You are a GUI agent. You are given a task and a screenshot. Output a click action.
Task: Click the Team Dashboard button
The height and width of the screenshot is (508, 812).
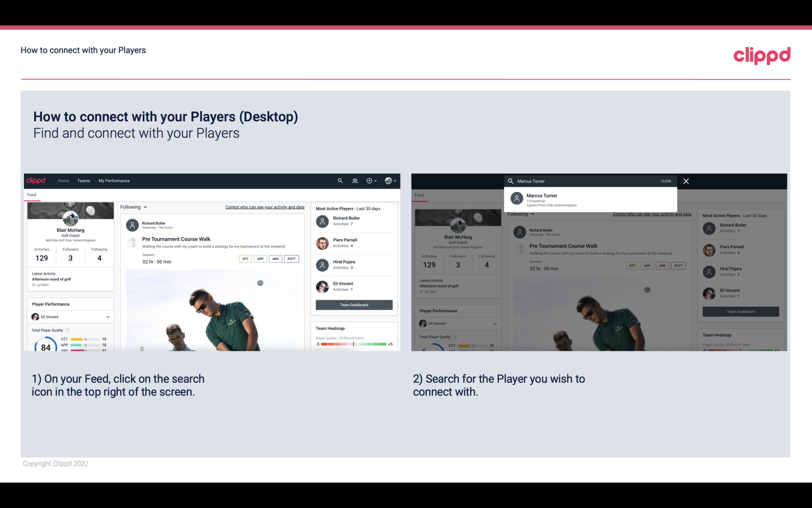354,304
